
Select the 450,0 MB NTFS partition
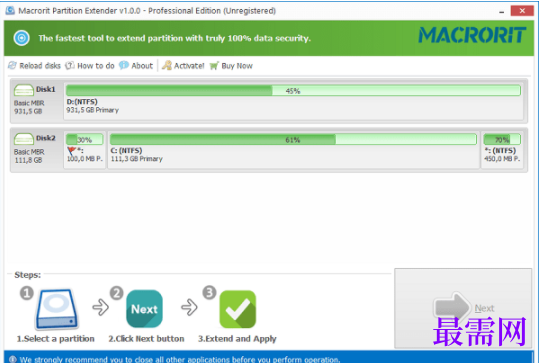(502, 150)
